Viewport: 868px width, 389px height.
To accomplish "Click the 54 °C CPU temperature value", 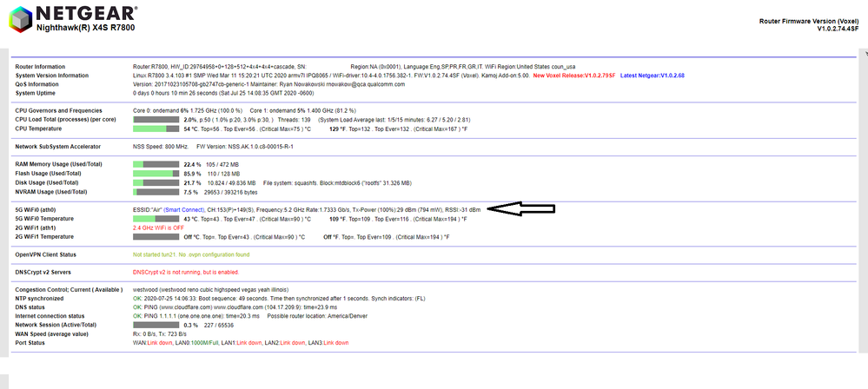I will (190, 129).
